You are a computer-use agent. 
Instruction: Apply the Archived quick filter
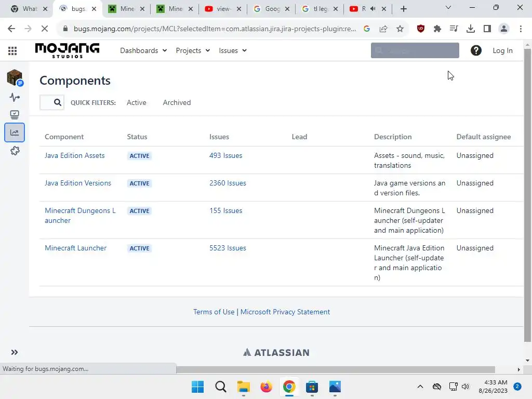click(177, 102)
